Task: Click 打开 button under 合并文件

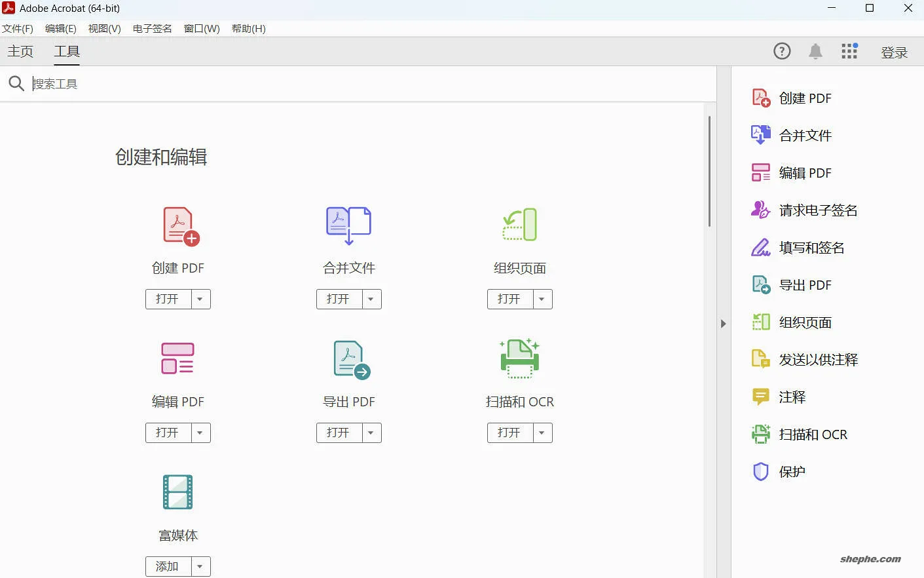Action: pos(339,299)
